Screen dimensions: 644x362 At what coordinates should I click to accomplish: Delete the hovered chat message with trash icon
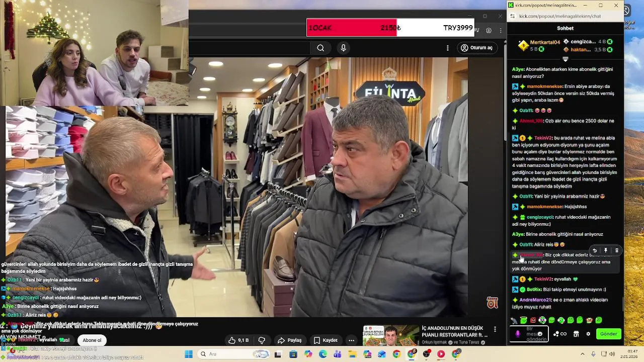tap(617, 250)
